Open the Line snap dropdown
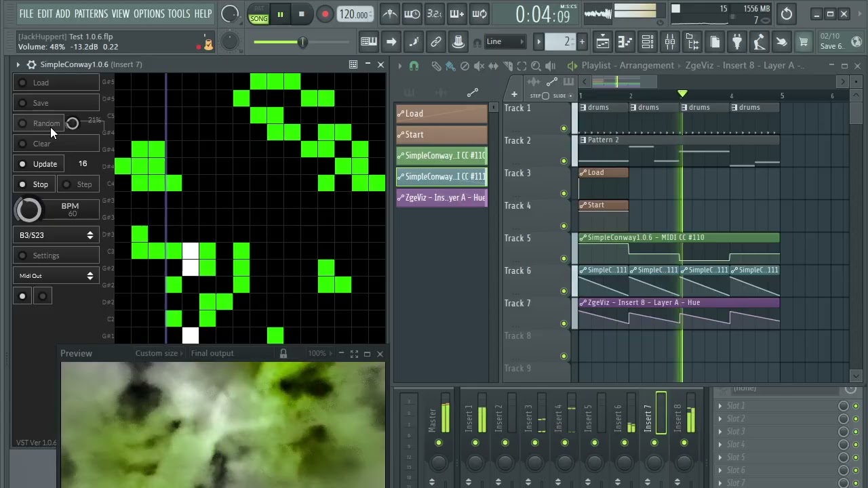This screenshot has height=488, width=868. click(505, 42)
